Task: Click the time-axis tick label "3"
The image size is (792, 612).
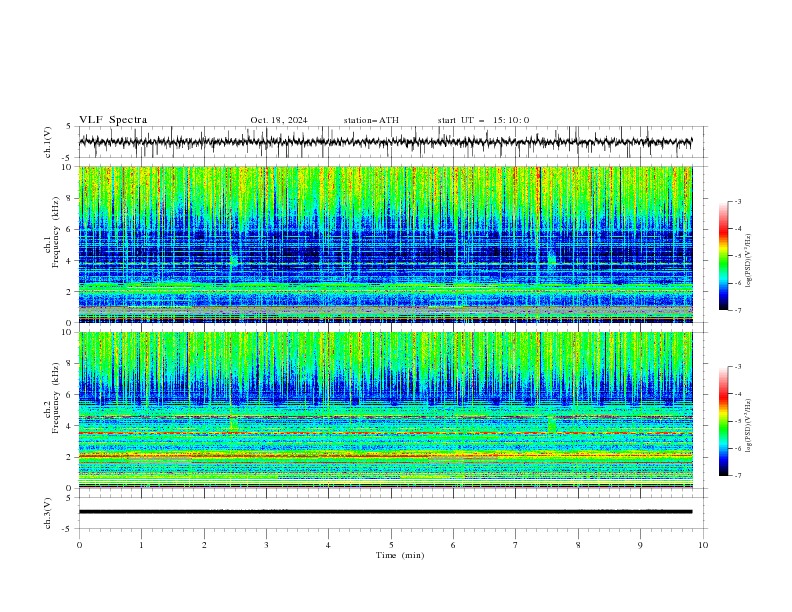Action: click(x=266, y=545)
